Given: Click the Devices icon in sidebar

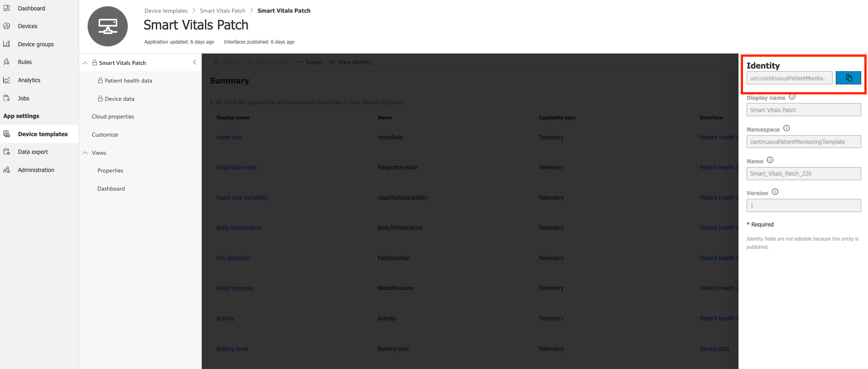Looking at the screenshot, I should (6, 26).
